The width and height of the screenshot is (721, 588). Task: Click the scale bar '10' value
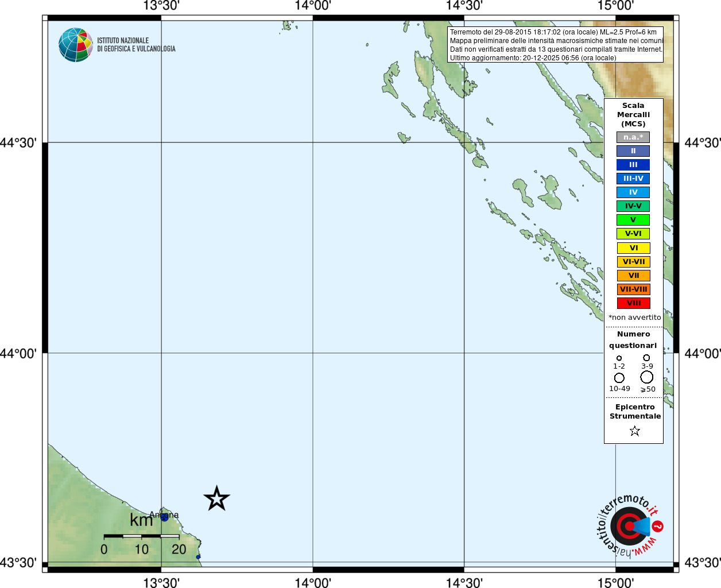[142, 550]
